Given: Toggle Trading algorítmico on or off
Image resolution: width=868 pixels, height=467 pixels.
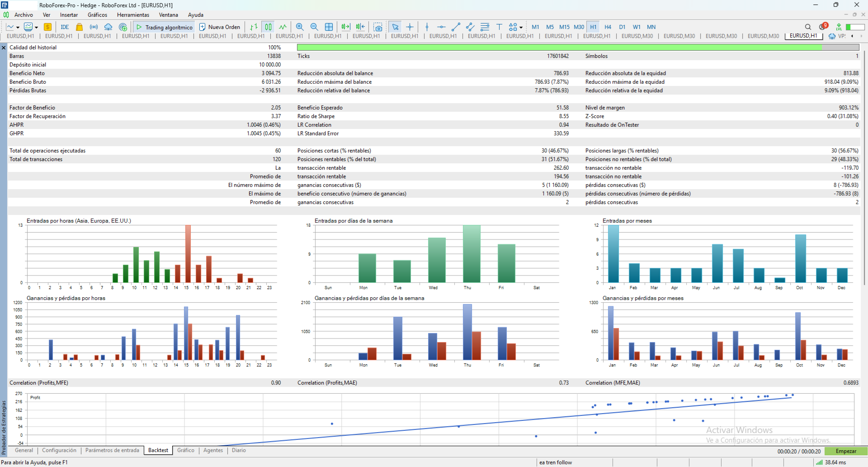Looking at the screenshot, I should (164, 27).
